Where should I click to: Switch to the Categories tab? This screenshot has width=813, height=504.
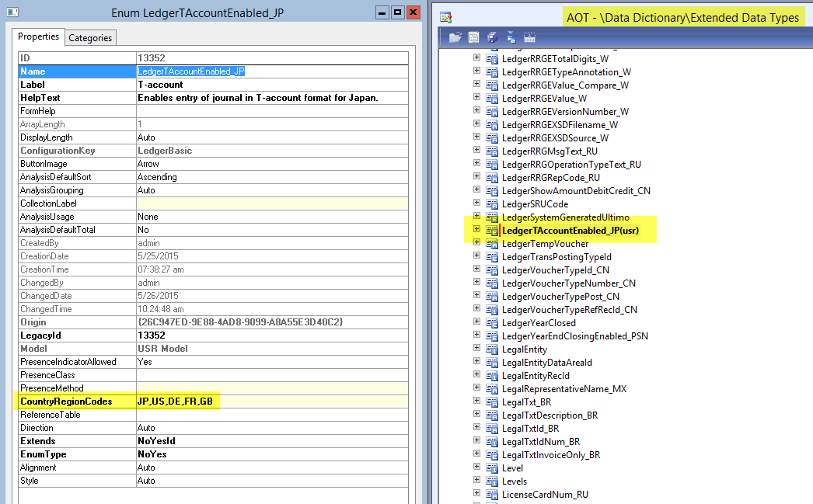[x=90, y=37]
